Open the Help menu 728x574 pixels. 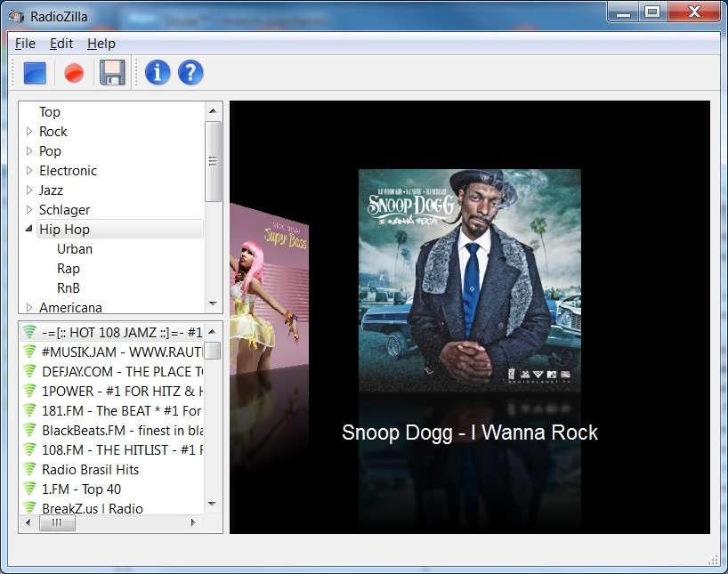(x=101, y=44)
